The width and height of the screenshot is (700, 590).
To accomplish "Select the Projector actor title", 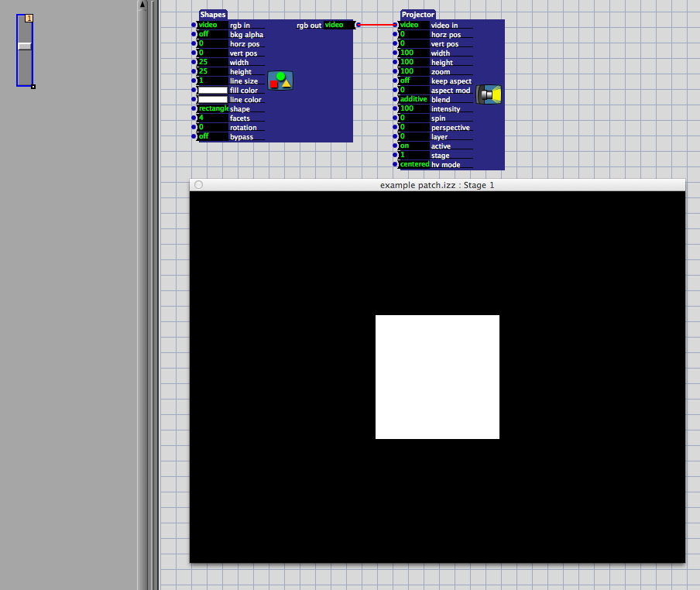I will pyautogui.click(x=417, y=15).
